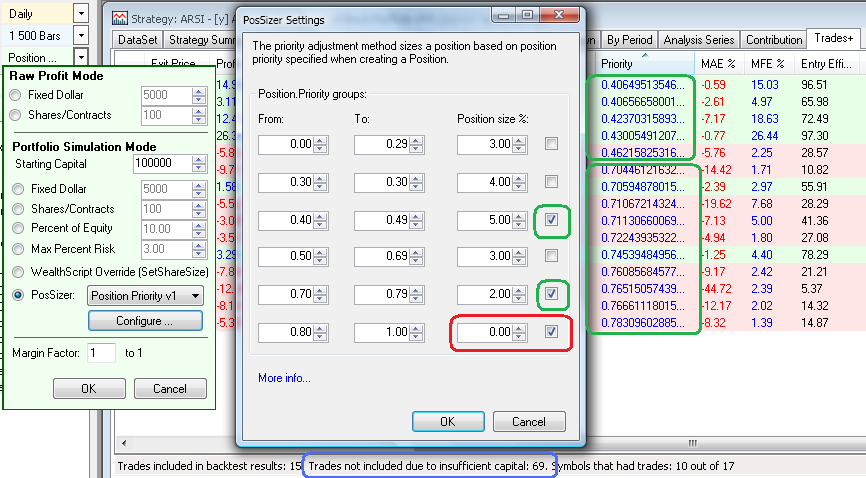This screenshot has width=866, height=478.
Task: Click the Strategy ARSI window icon
Action: 120,18
